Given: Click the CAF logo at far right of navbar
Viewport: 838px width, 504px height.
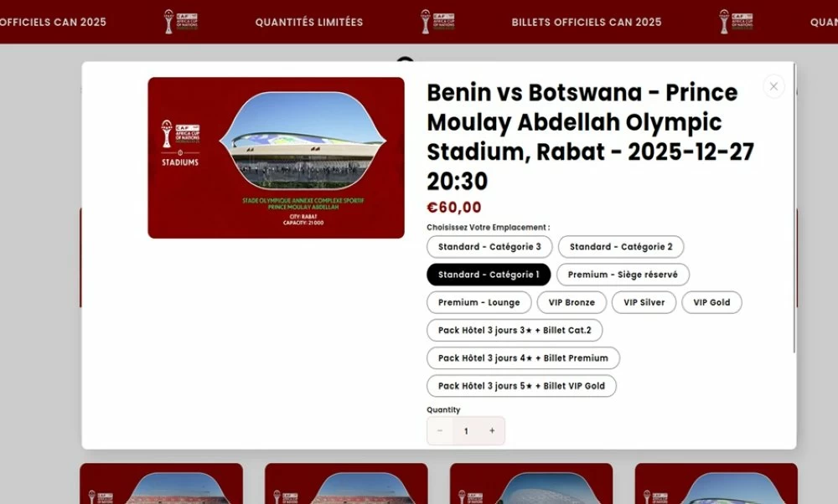Looking at the screenshot, I should coord(735,22).
